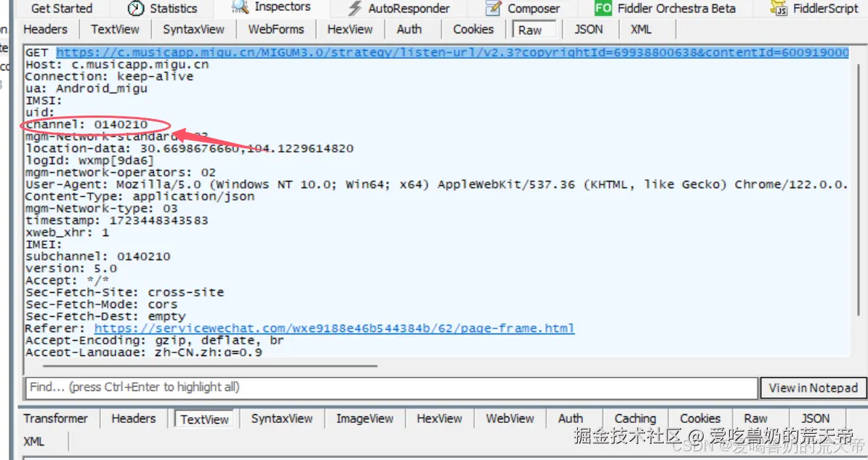Click the FiddlerScript JS icon
The width and height of the screenshot is (868, 460).
pos(779,8)
